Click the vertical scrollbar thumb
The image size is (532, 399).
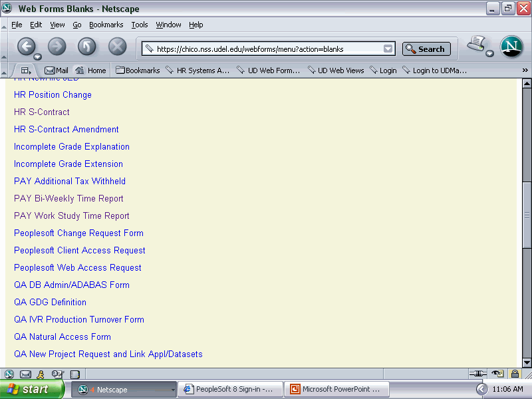tap(527, 214)
